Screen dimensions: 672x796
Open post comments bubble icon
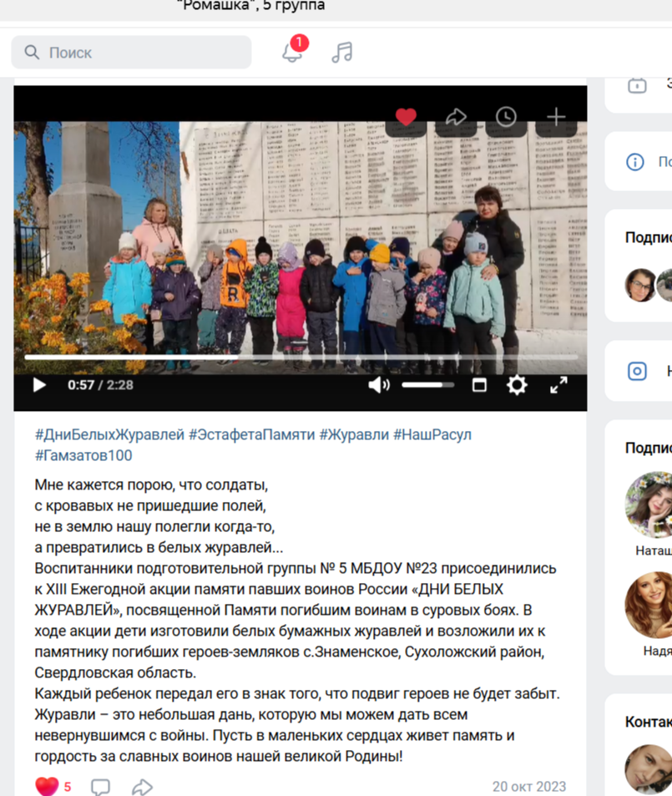[100, 787]
